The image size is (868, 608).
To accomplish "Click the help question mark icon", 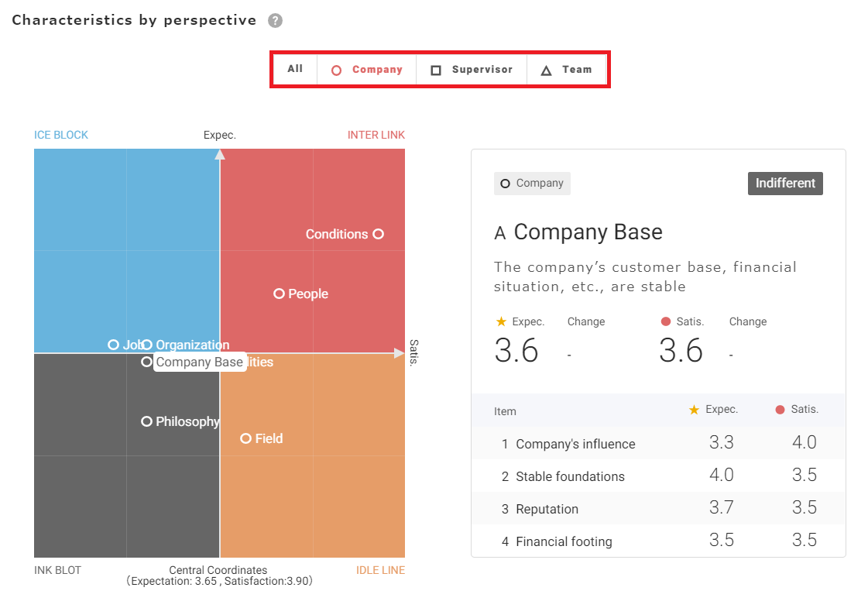I will pos(275,21).
